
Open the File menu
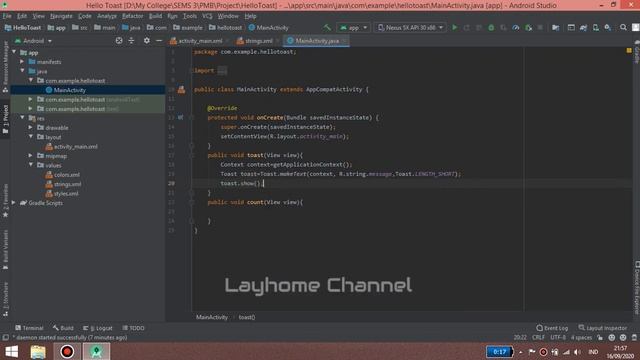pos(7,16)
